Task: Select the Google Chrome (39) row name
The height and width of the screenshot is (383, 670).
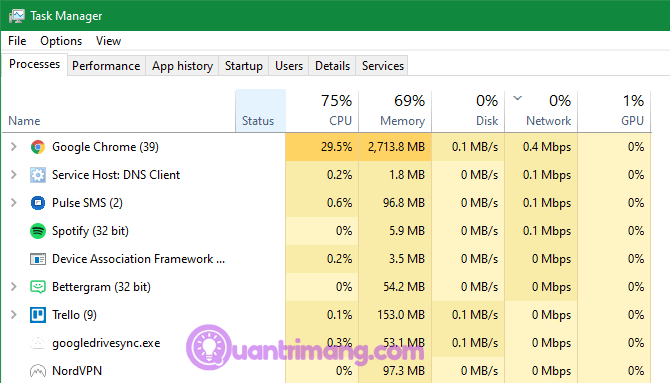Action: tap(105, 147)
